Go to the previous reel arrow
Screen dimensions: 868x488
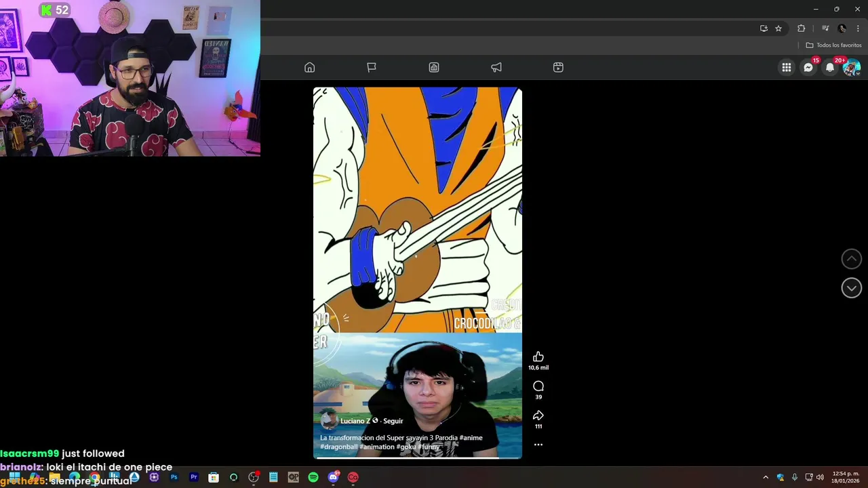coord(852,258)
